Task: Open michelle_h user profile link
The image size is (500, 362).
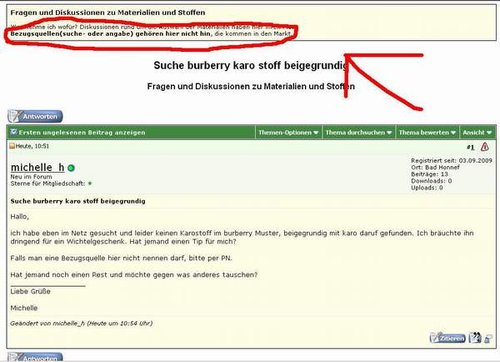Action: click(x=37, y=167)
